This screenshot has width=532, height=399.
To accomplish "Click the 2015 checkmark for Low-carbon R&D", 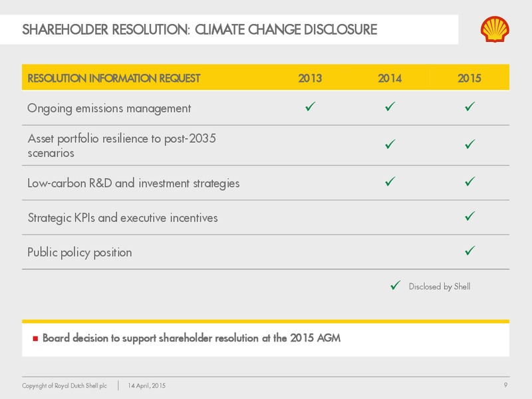I will point(470,182).
